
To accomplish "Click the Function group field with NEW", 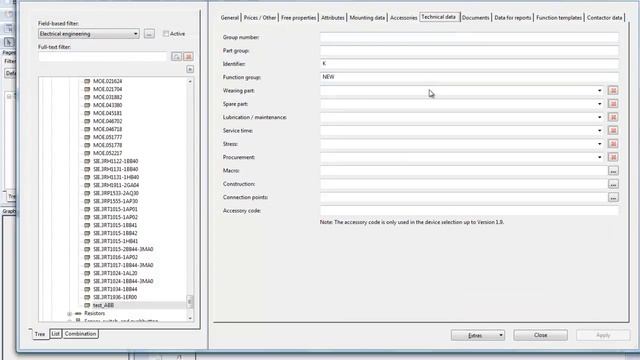I will pyautogui.click(x=469, y=77).
